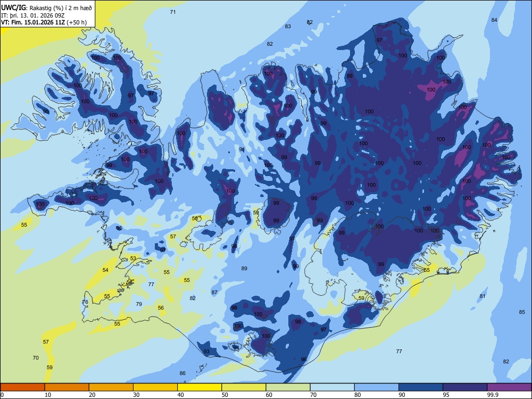The height and width of the screenshot is (399, 532).
Task: Click the legend label '50'
Action: tap(225, 395)
